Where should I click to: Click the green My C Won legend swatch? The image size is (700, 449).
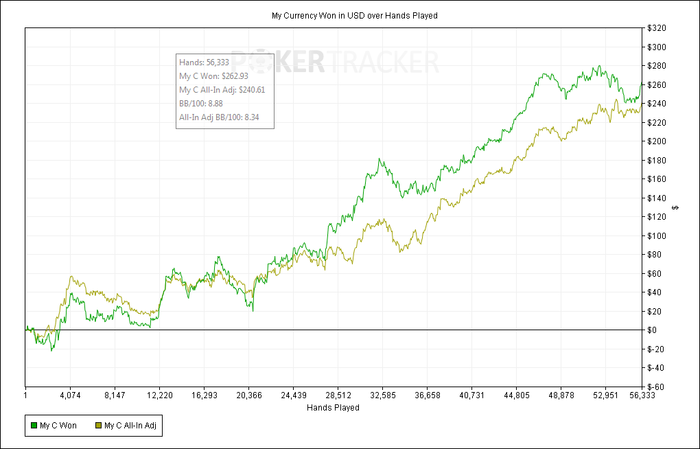[x=33, y=426]
